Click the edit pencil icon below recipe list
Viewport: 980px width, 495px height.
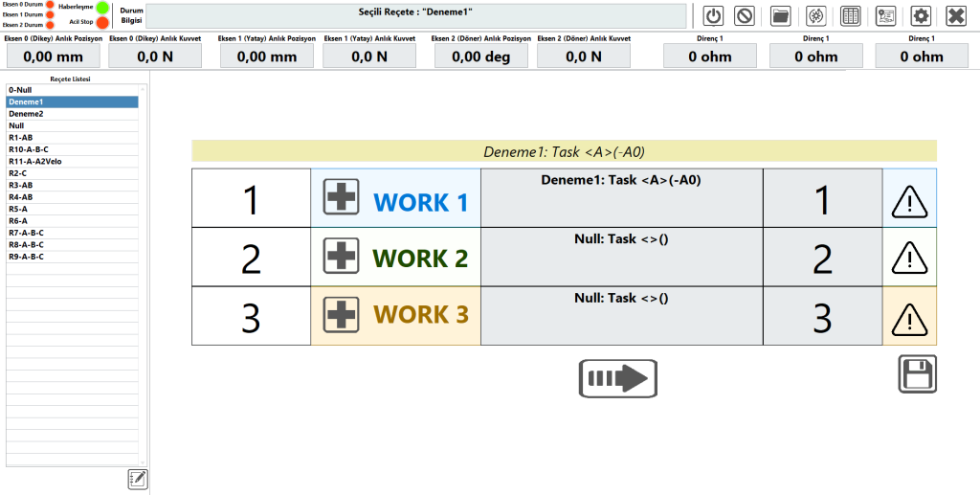pyautogui.click(x=138, y=479)
